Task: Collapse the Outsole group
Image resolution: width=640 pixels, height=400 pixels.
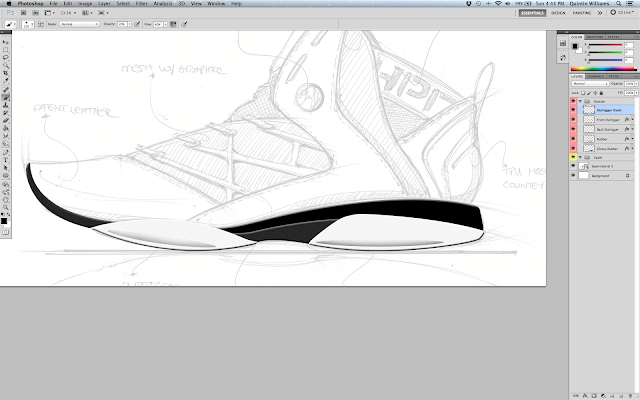Action: (580, 101)
